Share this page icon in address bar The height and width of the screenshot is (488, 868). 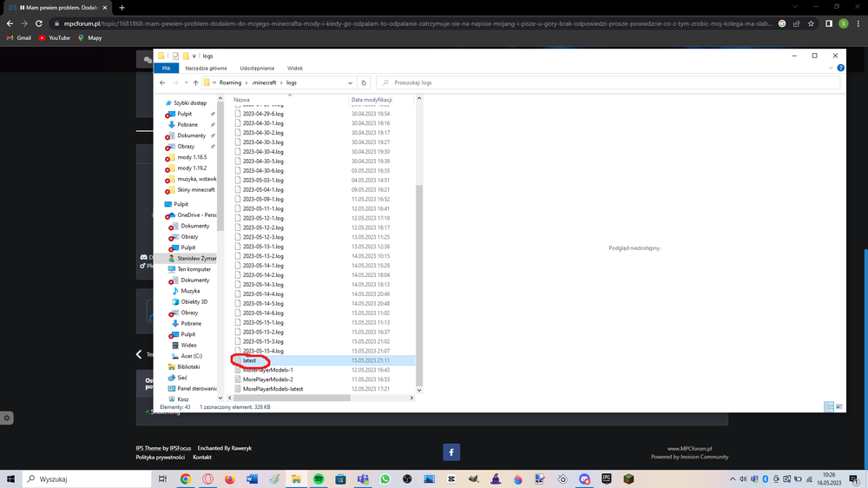point(797,23)
